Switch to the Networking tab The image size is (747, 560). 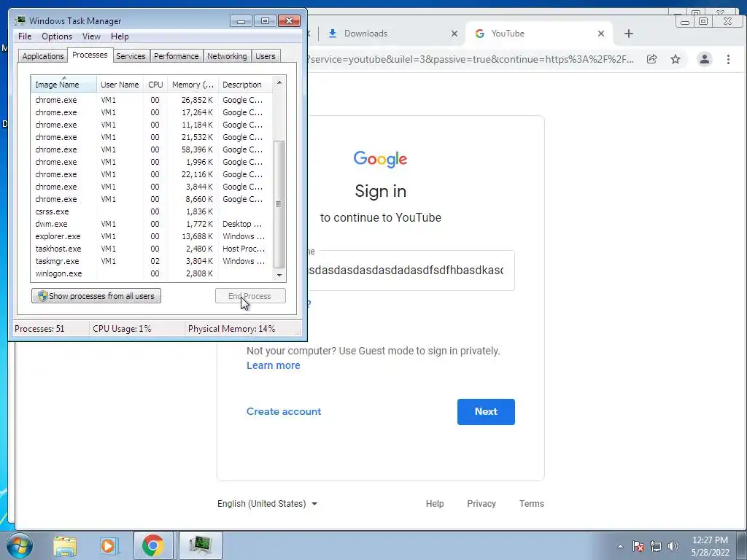click(228, 56)
